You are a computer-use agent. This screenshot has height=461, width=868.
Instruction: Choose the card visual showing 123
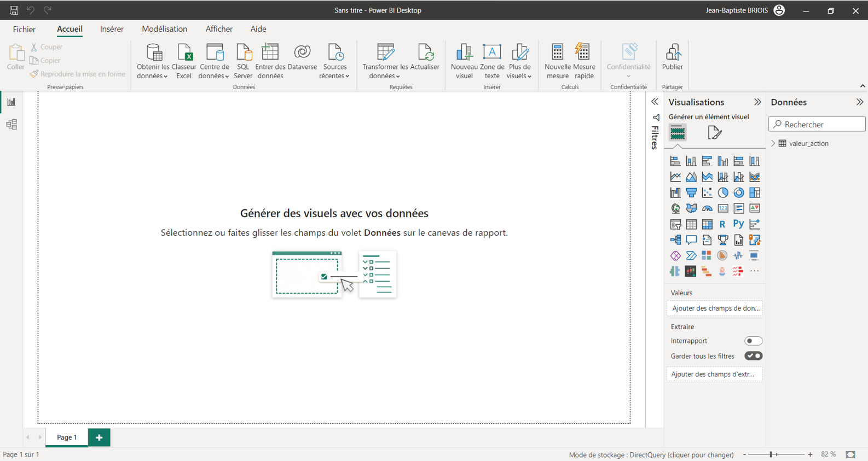click(723, 208)
